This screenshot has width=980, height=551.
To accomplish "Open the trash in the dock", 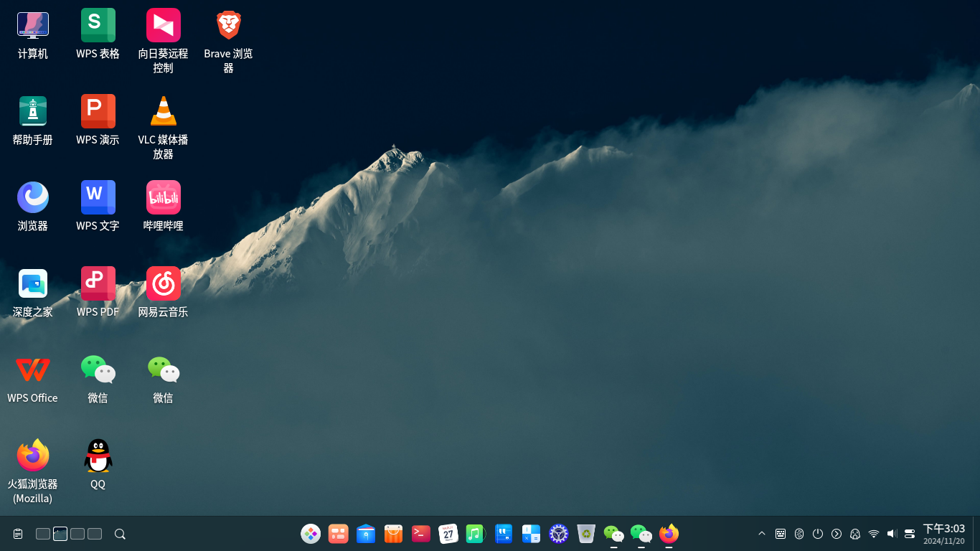I will pos(586,534).
